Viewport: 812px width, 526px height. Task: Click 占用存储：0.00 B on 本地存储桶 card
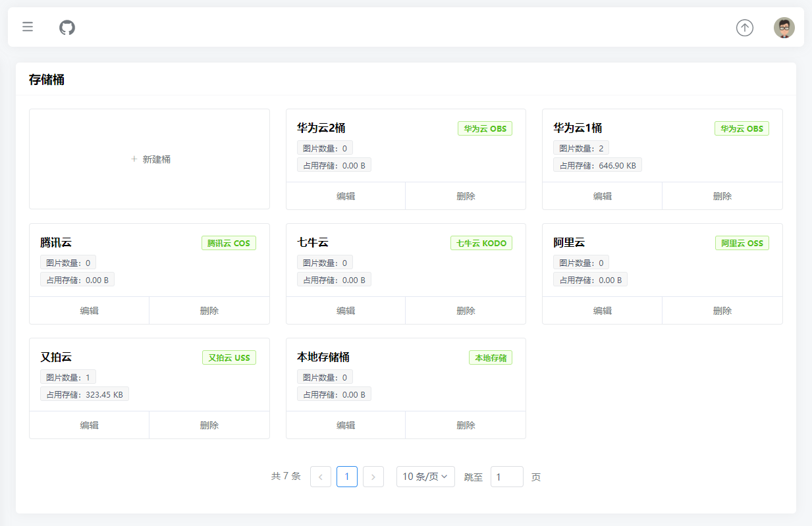[334, 394]
